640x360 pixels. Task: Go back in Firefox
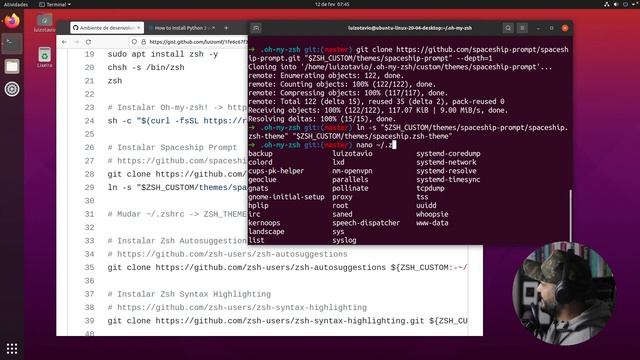(64, 42)
